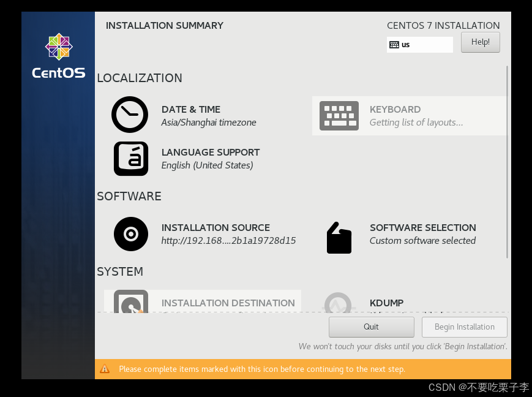Click the SOFTWARE section heading

pyautogui.click(x=129, y=196)
